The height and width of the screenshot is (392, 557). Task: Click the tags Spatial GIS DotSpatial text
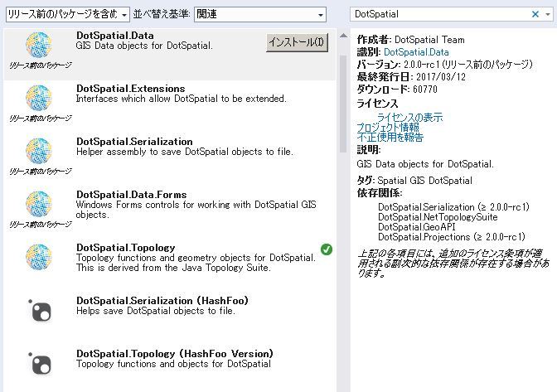coord(425,181)
